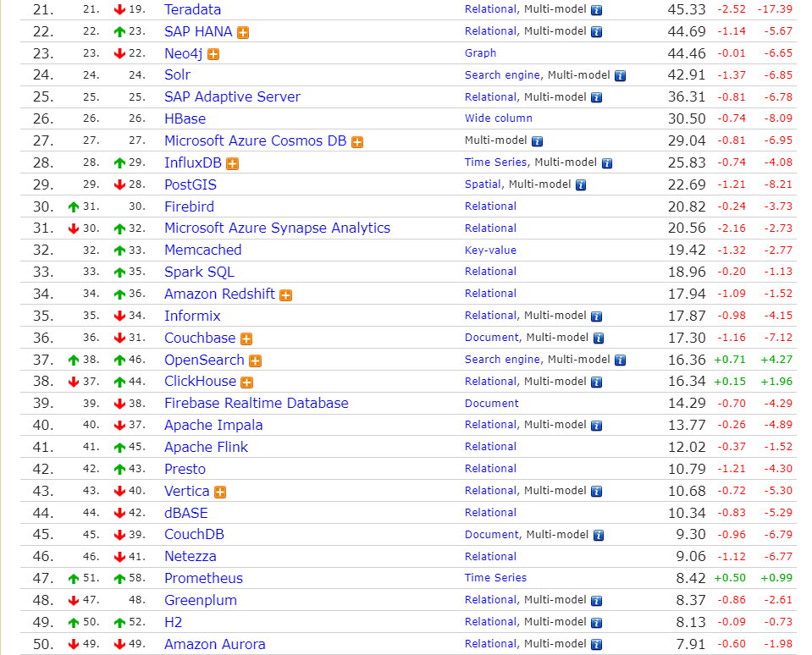Open the Firebird link
This screenshot has width=812, height=655.
pos(189,206)
